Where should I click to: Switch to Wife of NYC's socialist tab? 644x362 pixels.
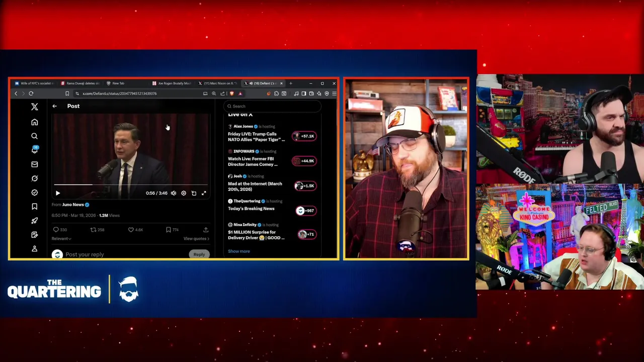34,83
